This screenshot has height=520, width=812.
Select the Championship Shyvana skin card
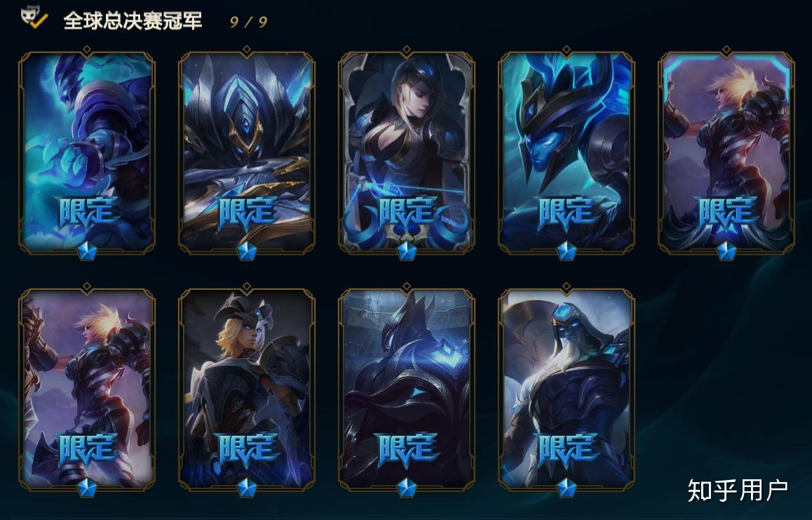coord(247,390)
